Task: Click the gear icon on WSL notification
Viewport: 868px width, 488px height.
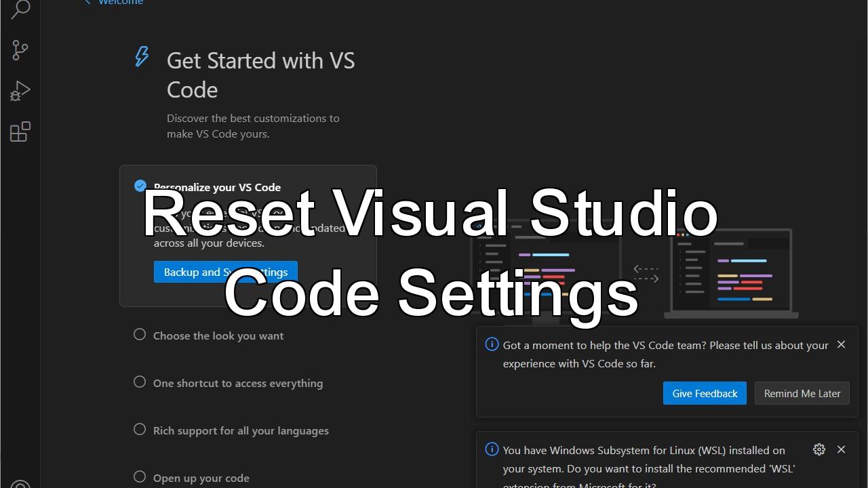Action: click(x=819, y=449)
